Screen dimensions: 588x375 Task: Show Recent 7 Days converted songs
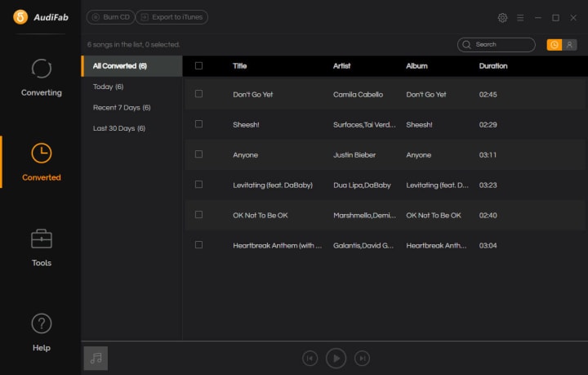click(122, 108)
